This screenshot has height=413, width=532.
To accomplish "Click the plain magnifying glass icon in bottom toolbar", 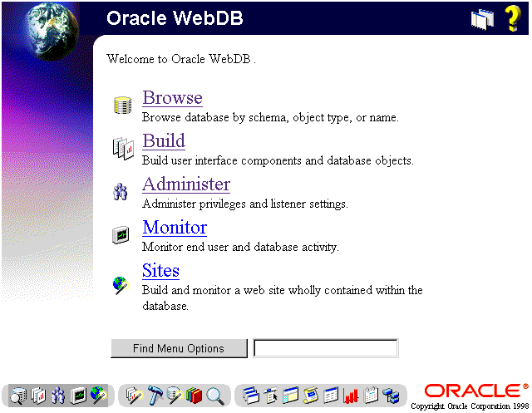I will pos(215,396).
